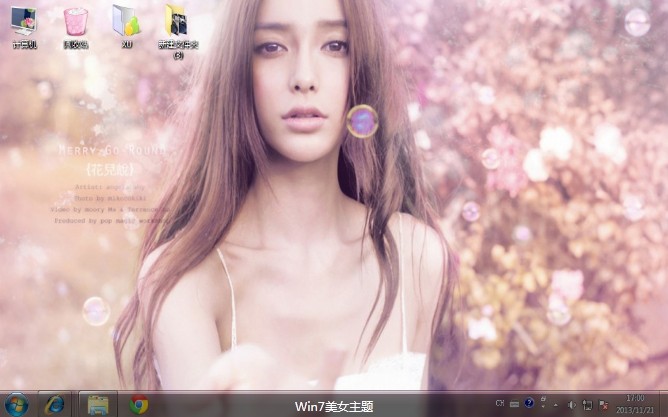
Task: Launch Google Chrome from the taskbar
Action: [138, 404]
